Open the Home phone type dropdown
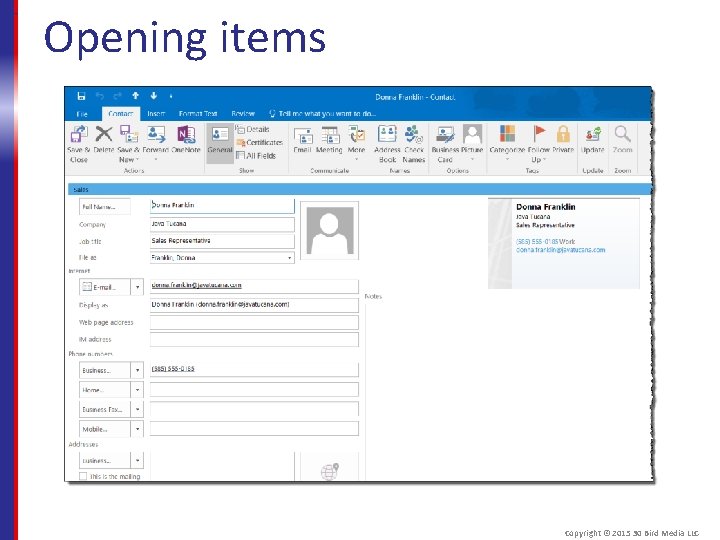Image resolution: width=720 pixels, height=540 pixels. pos(137,390)
